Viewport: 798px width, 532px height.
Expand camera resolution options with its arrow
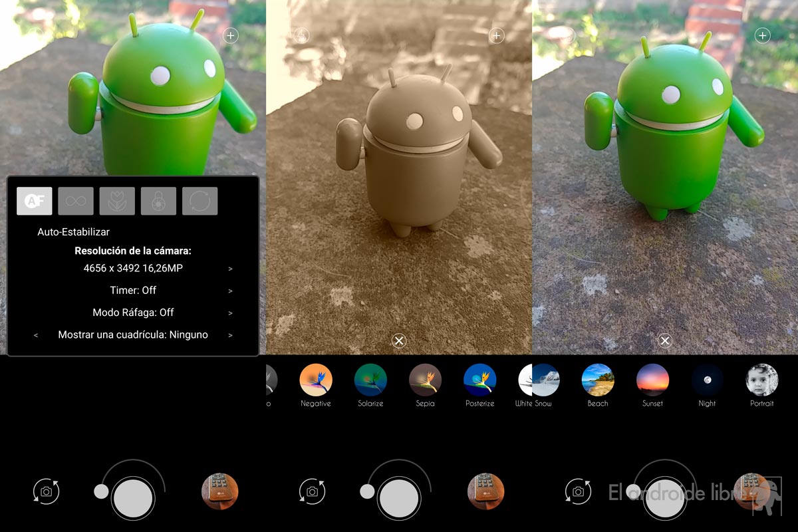(x=230, y=269)
